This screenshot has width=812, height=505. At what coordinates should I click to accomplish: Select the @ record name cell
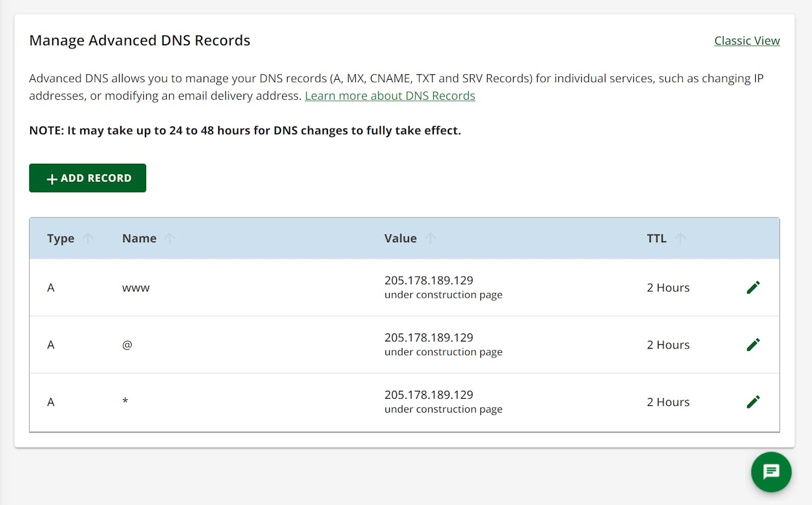tap(127, 345)
